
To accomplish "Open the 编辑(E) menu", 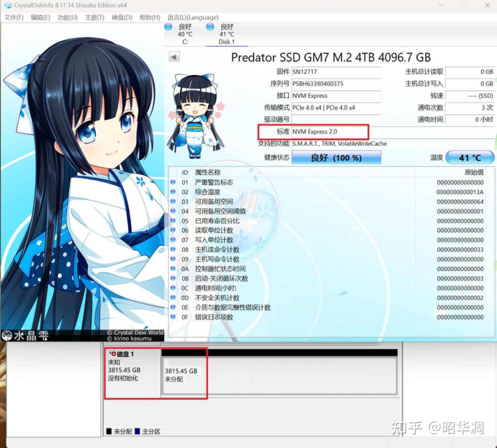I will (40, 17).
